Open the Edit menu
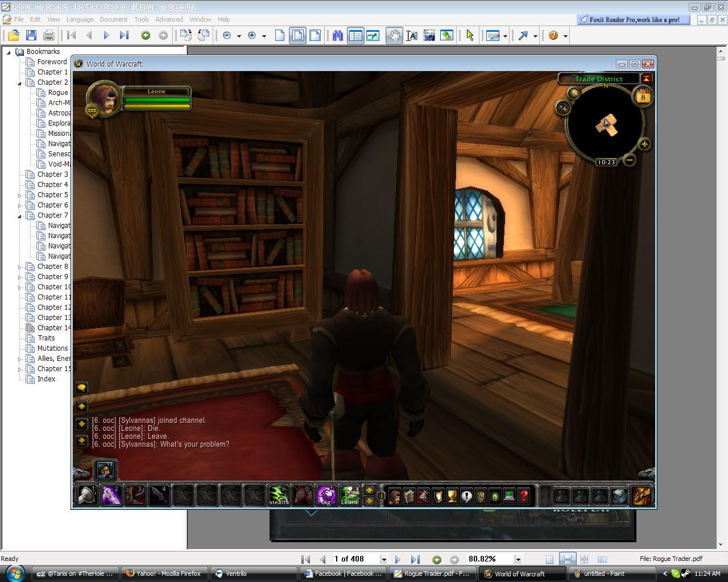The height and width of the screenshot is (582, 728). [x=35, y=19]
